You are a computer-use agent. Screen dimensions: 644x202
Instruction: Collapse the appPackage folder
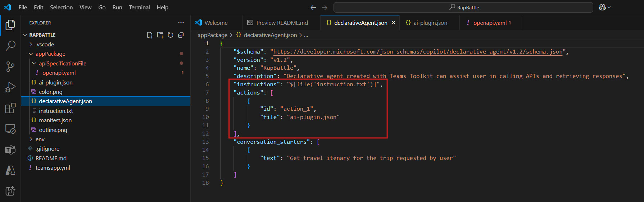coord(31,54)
